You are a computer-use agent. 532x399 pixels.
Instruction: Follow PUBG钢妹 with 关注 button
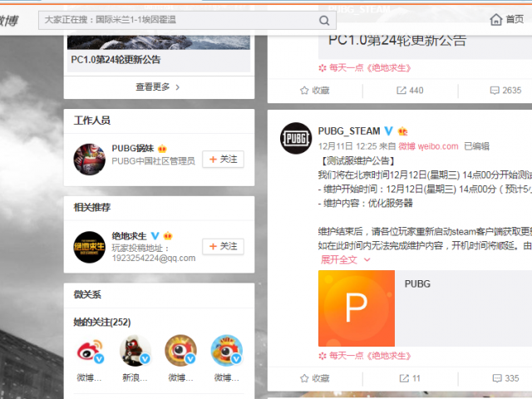[x=223, y=159]
